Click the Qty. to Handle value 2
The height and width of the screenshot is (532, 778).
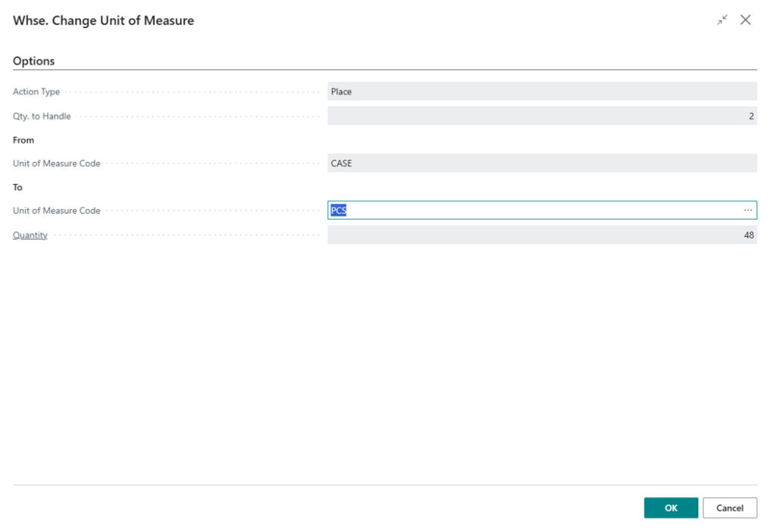coord(751,116)
